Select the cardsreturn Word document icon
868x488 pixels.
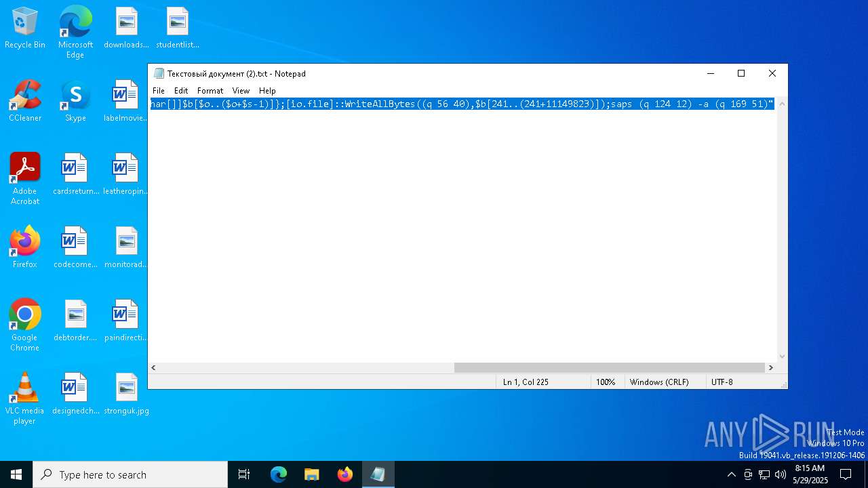(x=75, y=175)
